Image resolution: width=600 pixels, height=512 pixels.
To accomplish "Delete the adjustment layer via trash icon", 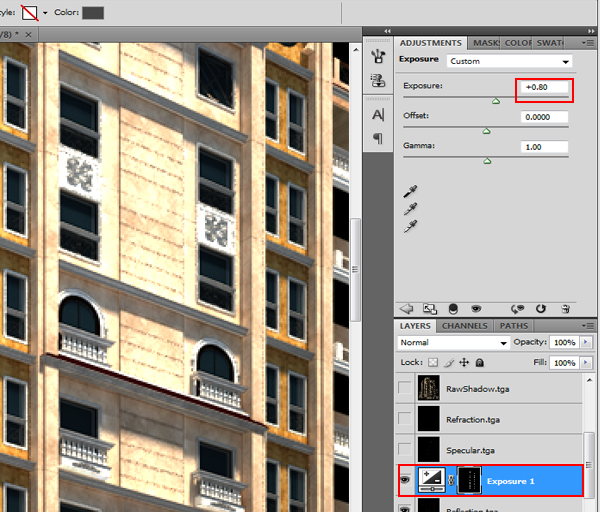I will [x=567, y=309].
